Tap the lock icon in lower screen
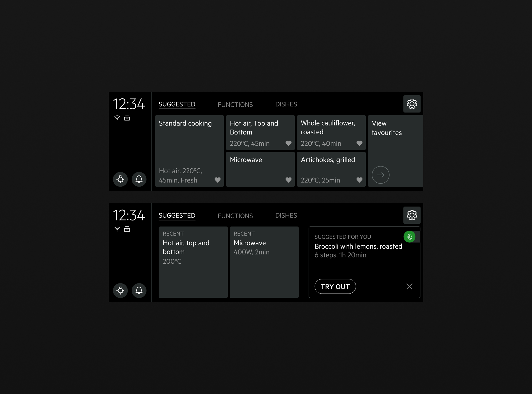The width and height of the screenshot is (532, 394). tap(127, 229)
